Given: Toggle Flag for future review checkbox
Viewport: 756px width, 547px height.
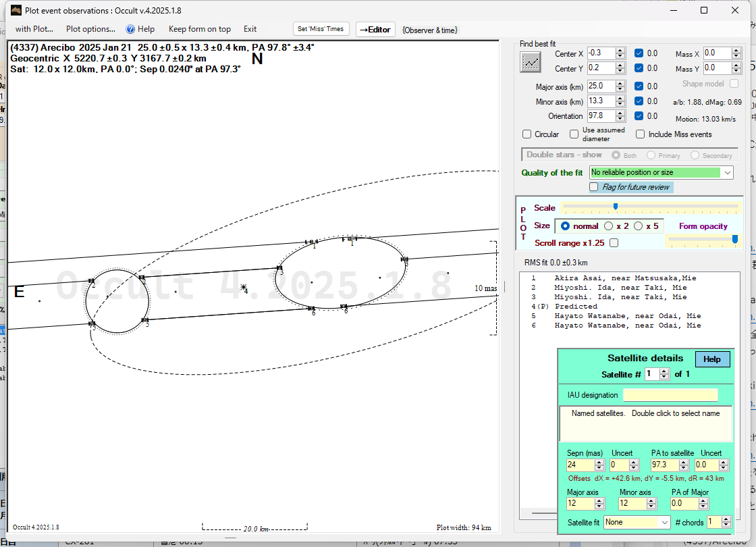Looking at the screenshot, I should [x=594, y=187].
